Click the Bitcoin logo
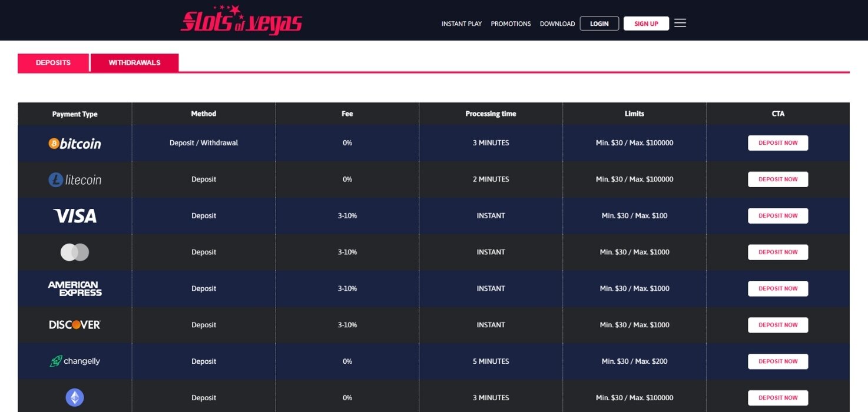This screenshot has width=868, height=412. click(75, 143)
